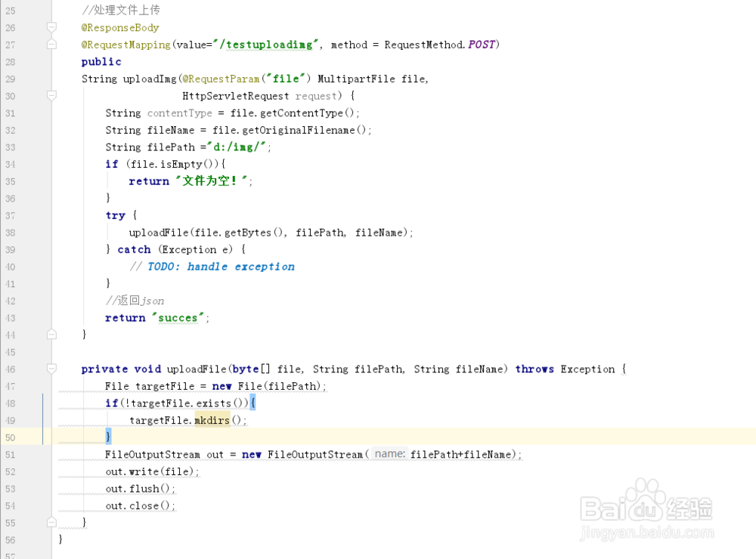Click the "succes" return string
The width and height of the screenshot is (756, 559).
tap(178, 318)
